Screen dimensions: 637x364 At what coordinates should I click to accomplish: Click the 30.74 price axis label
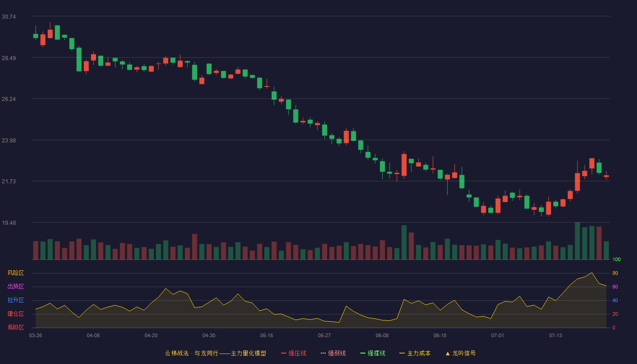pyautogui.click(x=9, y=17)
